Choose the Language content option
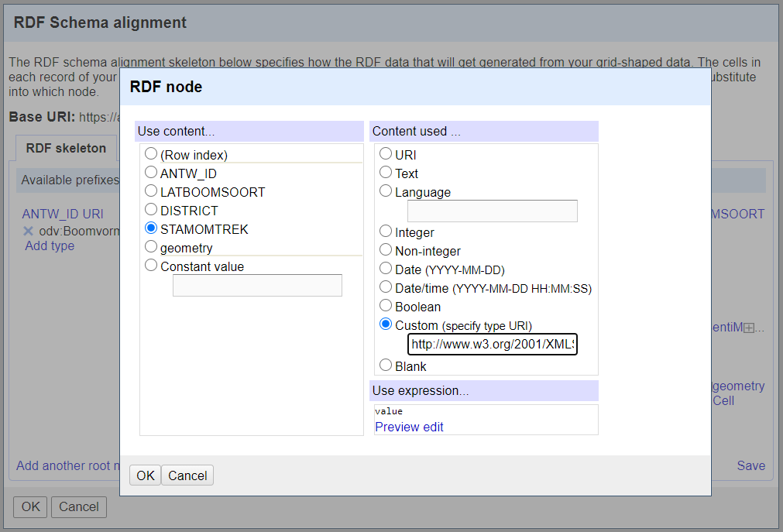Image resolution: width=783 pixels, height=532 pixels. [x=386, y=191]
